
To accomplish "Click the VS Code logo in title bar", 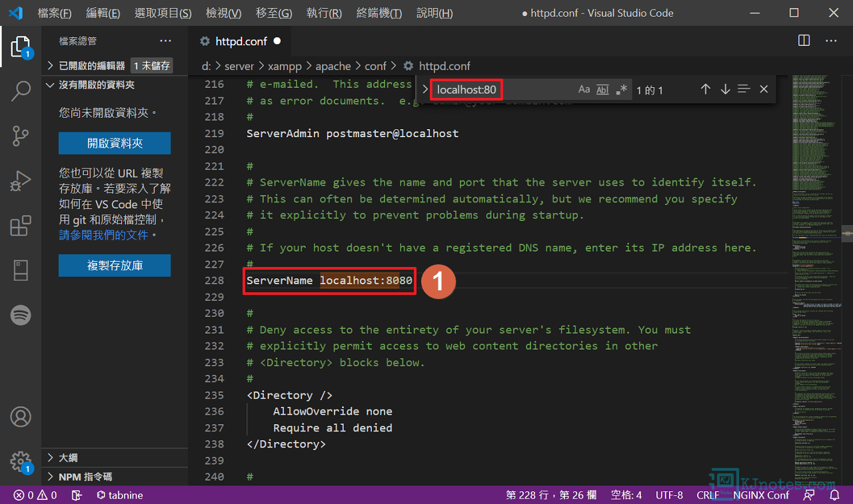I will coord(16,13).
